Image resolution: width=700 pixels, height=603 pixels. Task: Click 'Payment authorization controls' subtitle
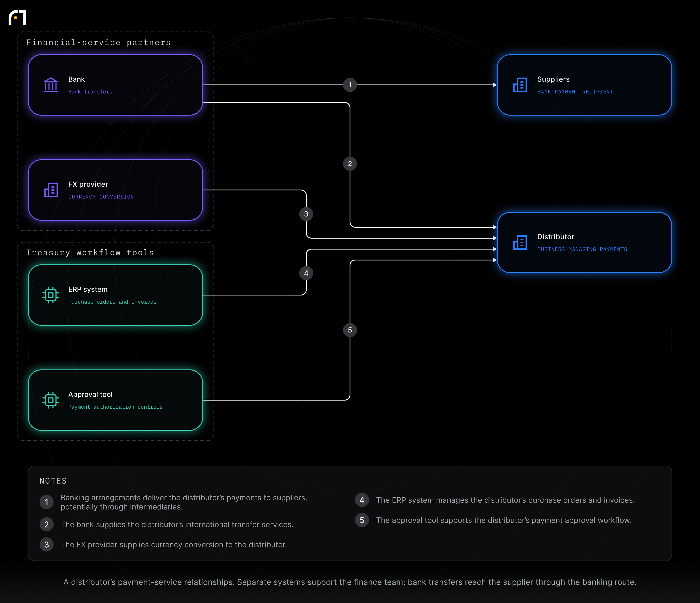(115, 407)
